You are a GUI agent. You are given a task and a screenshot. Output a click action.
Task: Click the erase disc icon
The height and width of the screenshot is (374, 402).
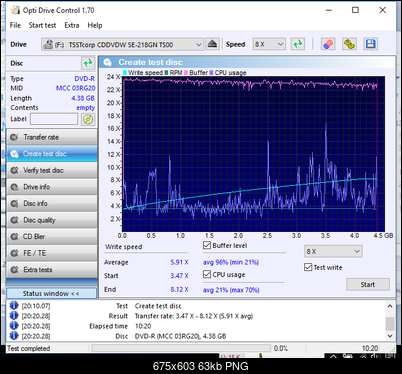328,44
